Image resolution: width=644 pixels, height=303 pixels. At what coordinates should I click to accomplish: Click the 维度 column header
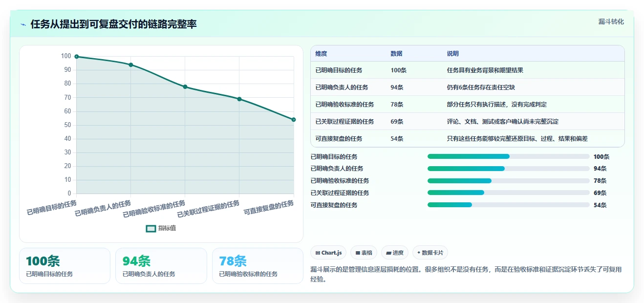tap(322, 54)
